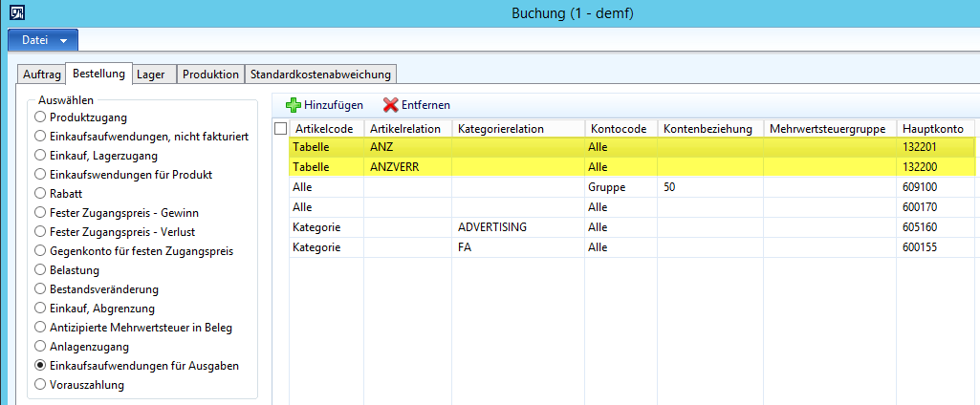Switch to the Lager tab
Screen dimensions: 980x405
point(151,75)
